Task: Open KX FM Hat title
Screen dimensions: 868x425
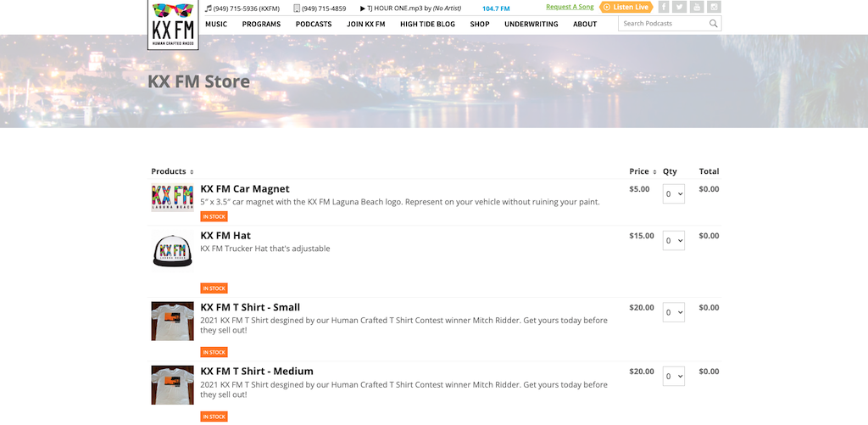Action: [225, 236]
